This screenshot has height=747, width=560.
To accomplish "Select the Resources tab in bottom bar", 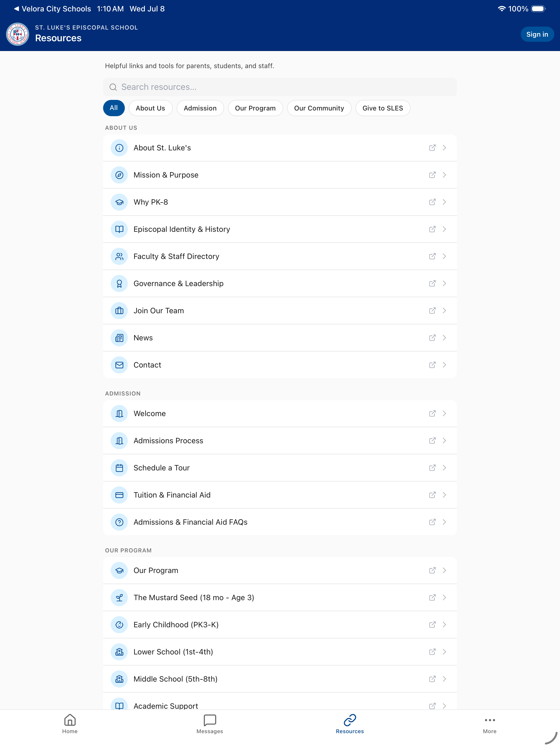I will (350, 724).
